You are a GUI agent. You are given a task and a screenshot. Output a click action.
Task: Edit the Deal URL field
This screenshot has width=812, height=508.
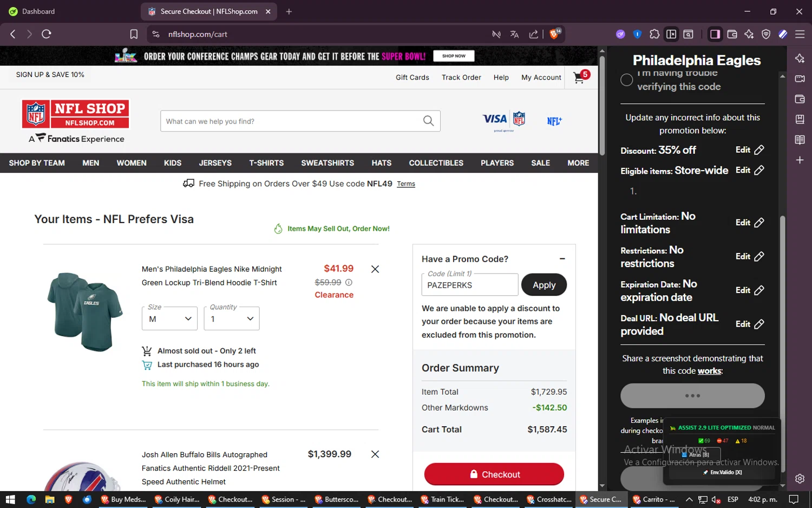[x=750, y=324]
